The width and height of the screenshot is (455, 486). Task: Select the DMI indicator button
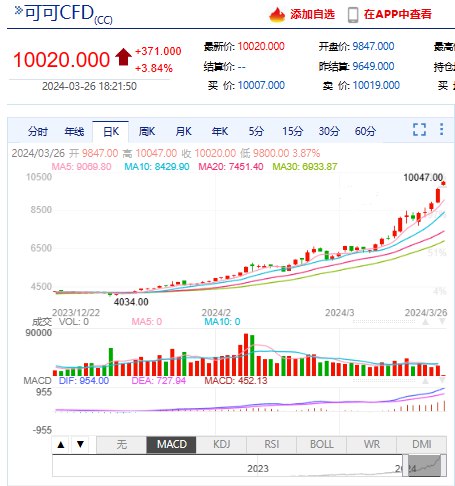click(x=422, y=445)
